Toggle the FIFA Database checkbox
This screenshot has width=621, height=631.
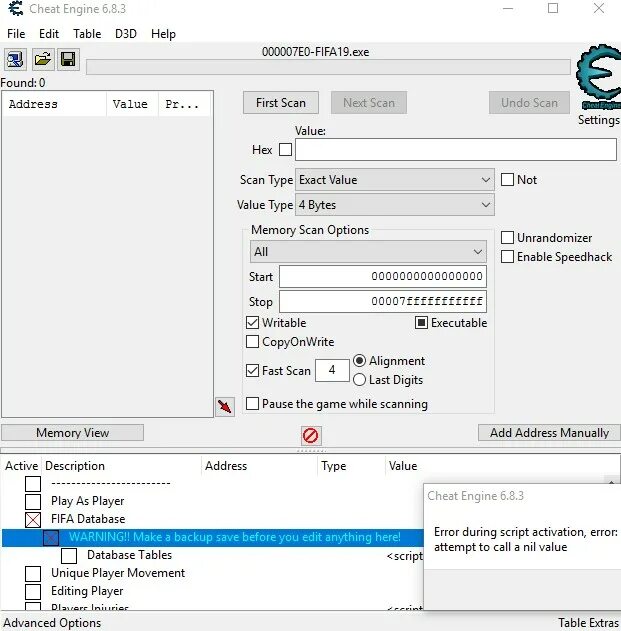click(33, 520)
